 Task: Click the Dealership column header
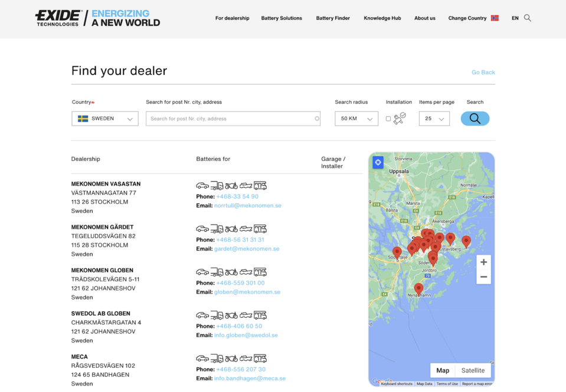pos(86,159)
